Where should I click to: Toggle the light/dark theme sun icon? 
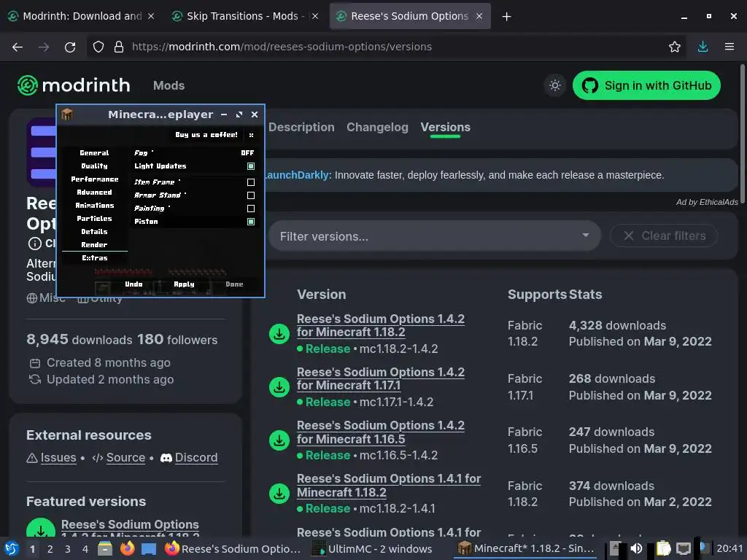click(554, 85)
